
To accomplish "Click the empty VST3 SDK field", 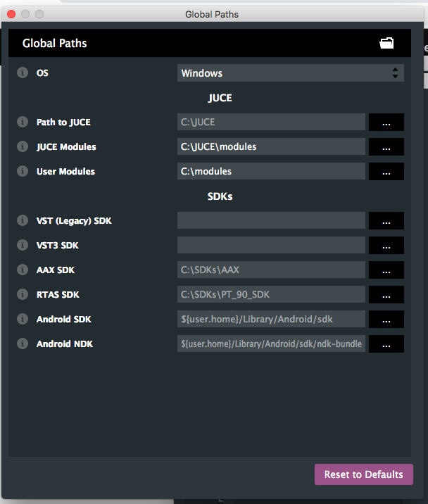I will tap(271, 245).
